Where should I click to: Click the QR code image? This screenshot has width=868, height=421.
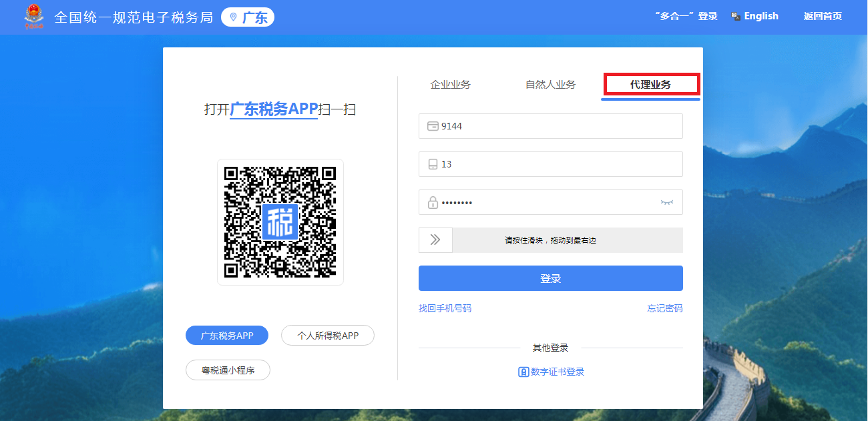click(x=280, y=222)
